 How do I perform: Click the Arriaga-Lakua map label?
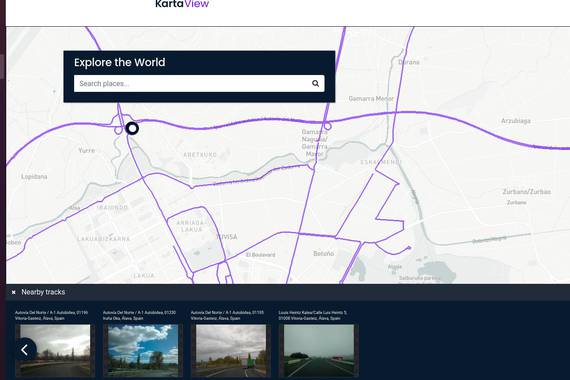pos(190,226)
